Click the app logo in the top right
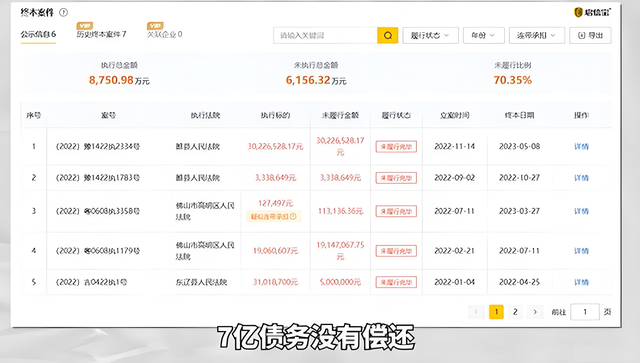Viewport: 640px width, 363px height. click(592, 12)
